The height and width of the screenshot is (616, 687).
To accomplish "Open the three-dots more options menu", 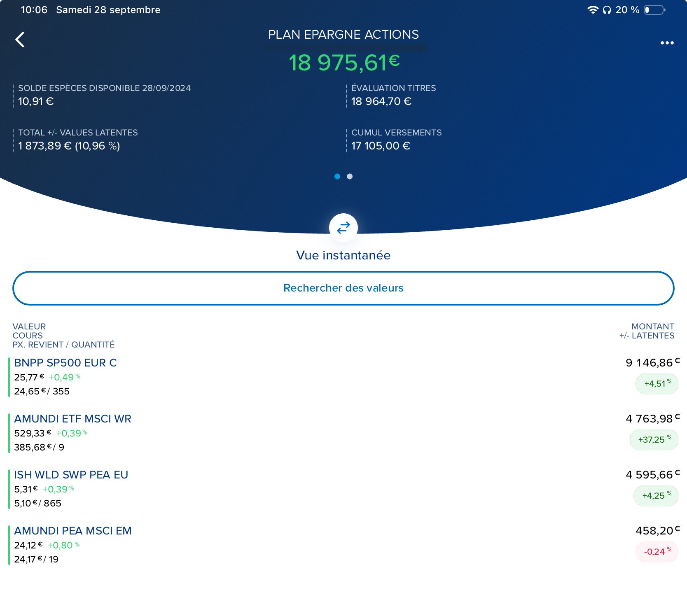I will pos(667,43).
